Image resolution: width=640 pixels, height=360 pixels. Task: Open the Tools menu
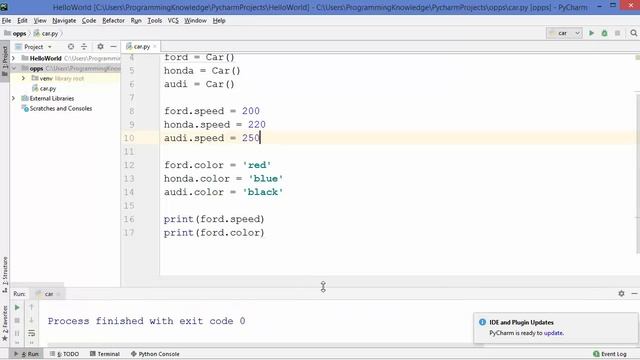tap(155, 20)
